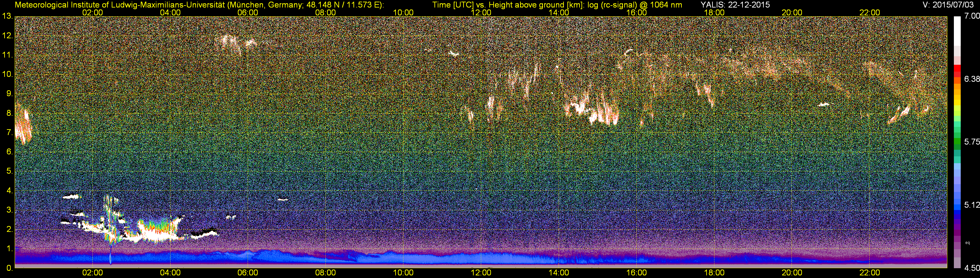
Task: Click the yellow segment of the colorbar
Action: coord(957,103)
